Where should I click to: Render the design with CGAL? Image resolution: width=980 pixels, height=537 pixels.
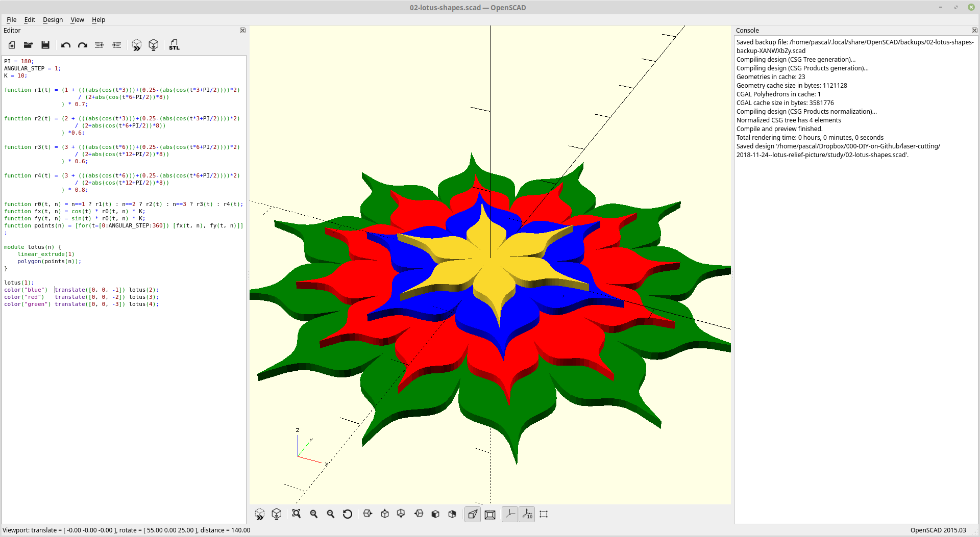coord(154,45)
